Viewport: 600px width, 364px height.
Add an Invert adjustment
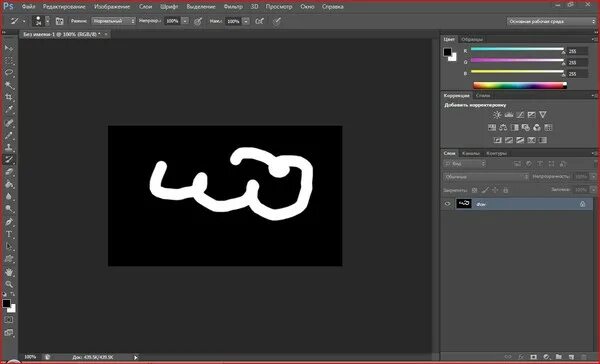(497, 140)
